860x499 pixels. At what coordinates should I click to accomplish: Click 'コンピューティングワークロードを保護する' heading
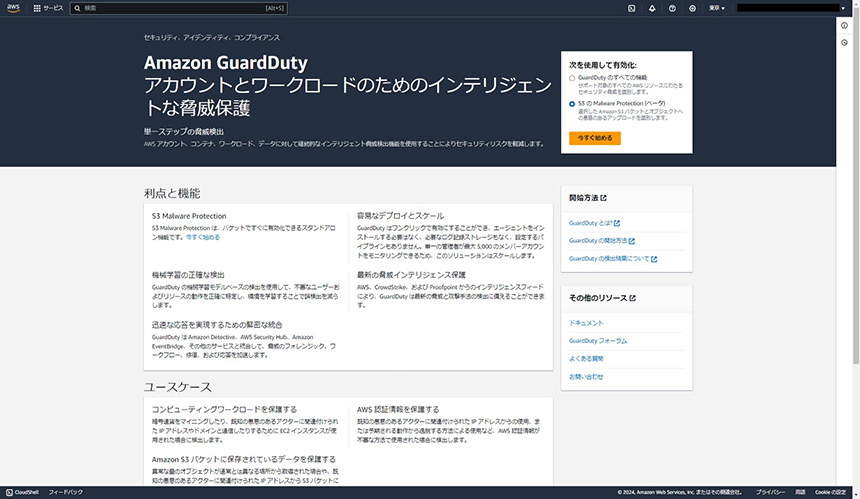(x=224, y=410)
